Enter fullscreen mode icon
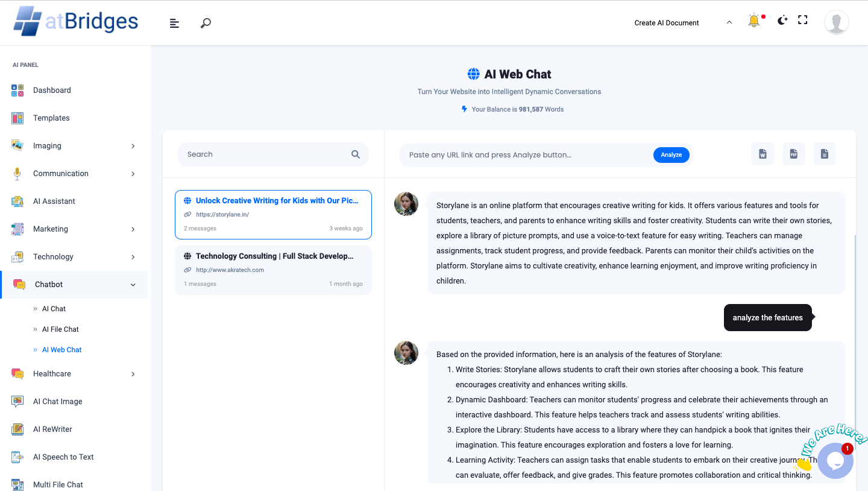 pyautogui.click(x=802, y=20)
